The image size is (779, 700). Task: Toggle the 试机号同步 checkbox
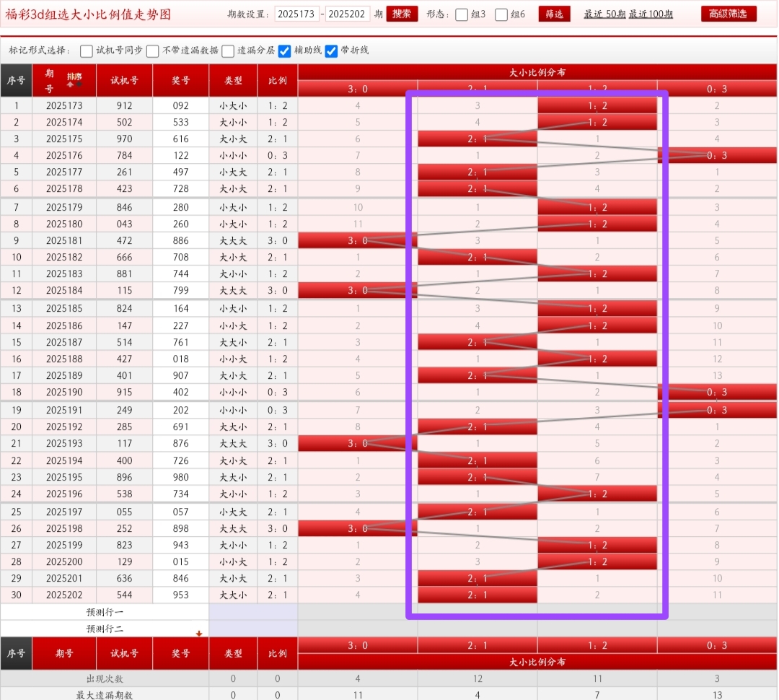(x=87, y=51)
